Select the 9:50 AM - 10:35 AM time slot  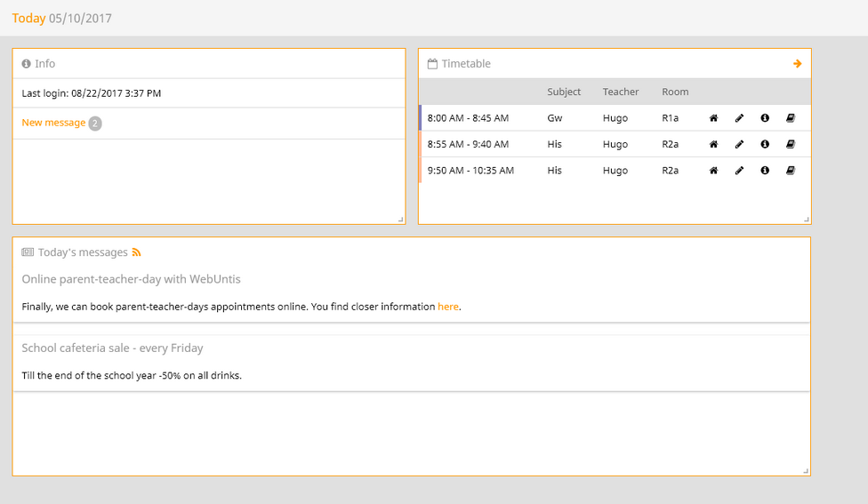coord(470,171)
